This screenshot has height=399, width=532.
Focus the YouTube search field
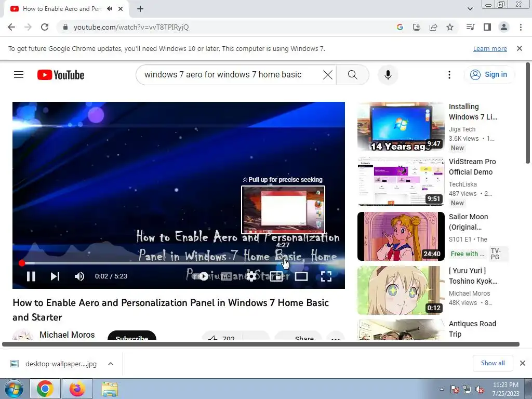click(231, 75)
